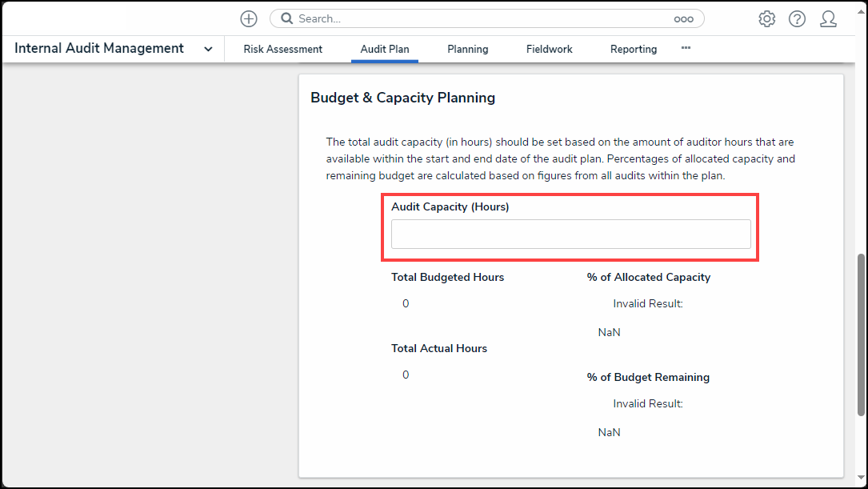Open the settings gear icon
The width and height of the screenshot is (868, 489).
[x=766, y=18]
